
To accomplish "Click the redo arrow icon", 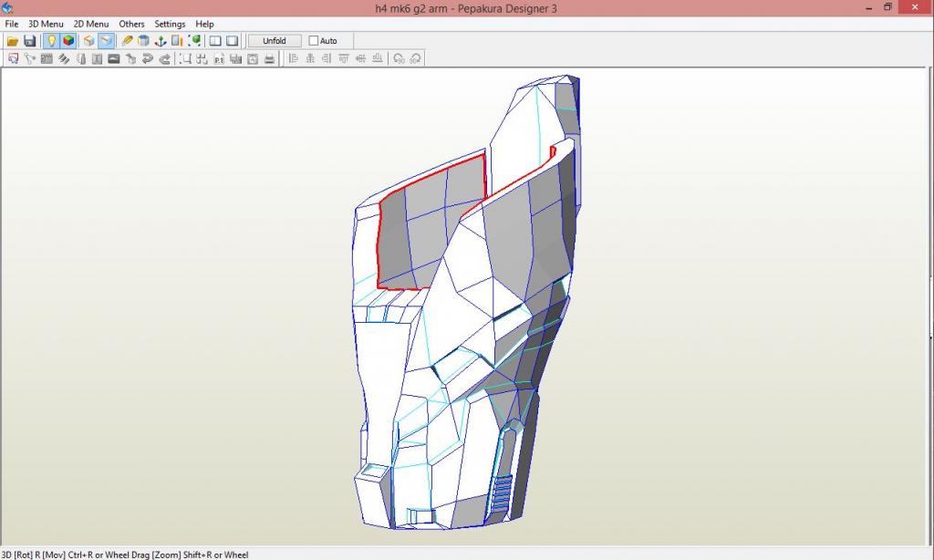I will (x=165, y=58).
